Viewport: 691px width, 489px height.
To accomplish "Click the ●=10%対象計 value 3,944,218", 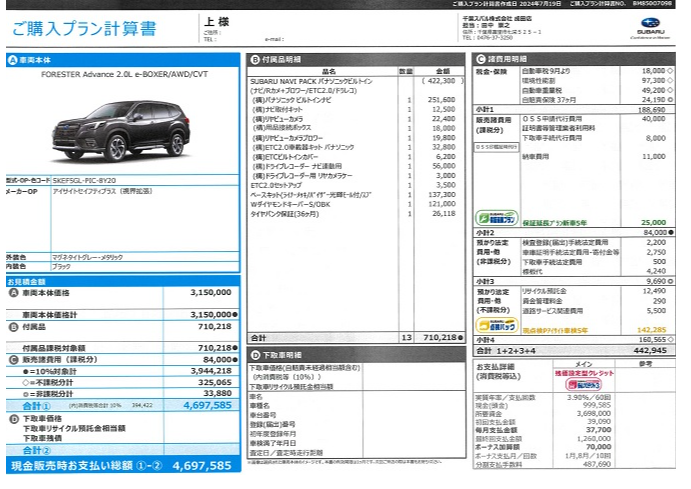I will click(211, 371).
